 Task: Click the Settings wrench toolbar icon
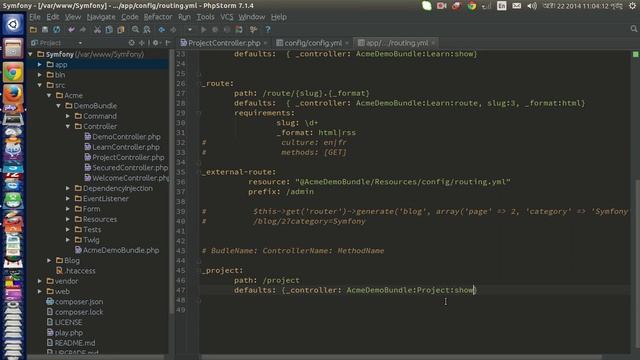253,29
